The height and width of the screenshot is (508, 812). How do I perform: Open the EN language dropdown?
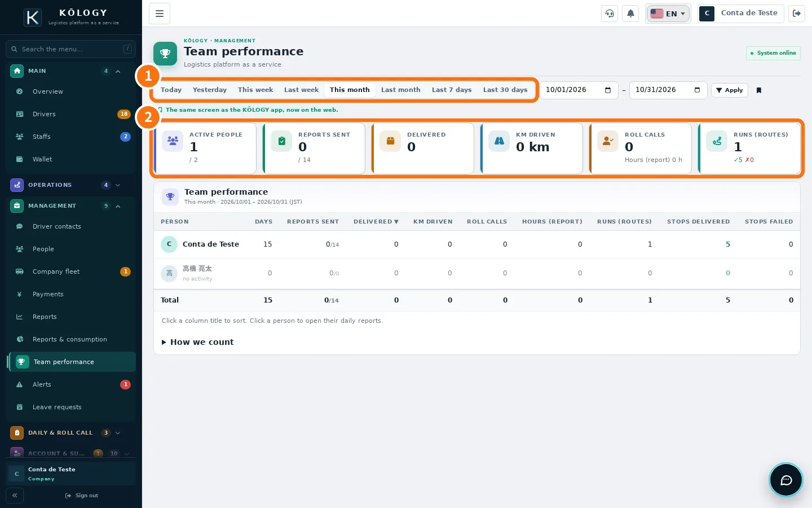click(x=668, y=14)
